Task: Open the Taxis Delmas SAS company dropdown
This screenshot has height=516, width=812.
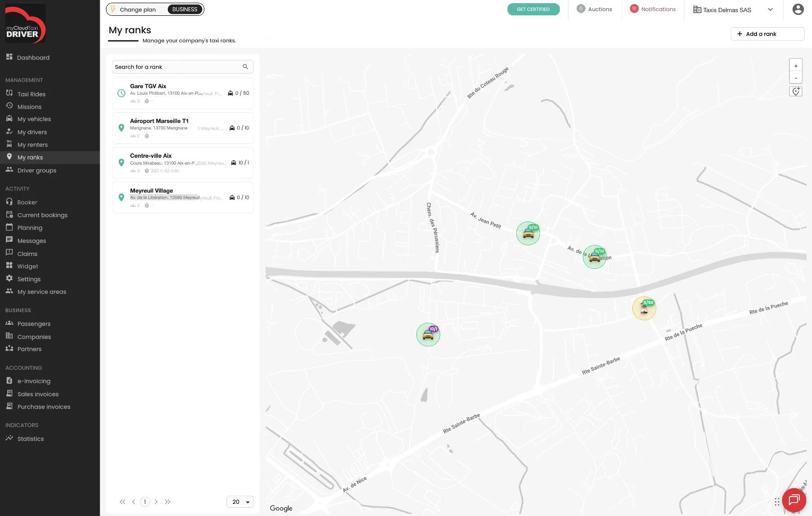Action: (733, 9)
